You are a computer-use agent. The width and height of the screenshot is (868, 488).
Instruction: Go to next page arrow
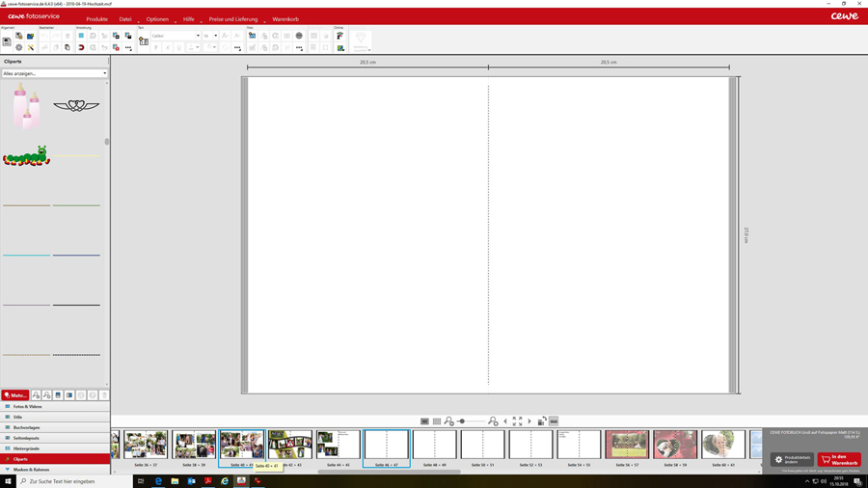(x=529, y=421)
